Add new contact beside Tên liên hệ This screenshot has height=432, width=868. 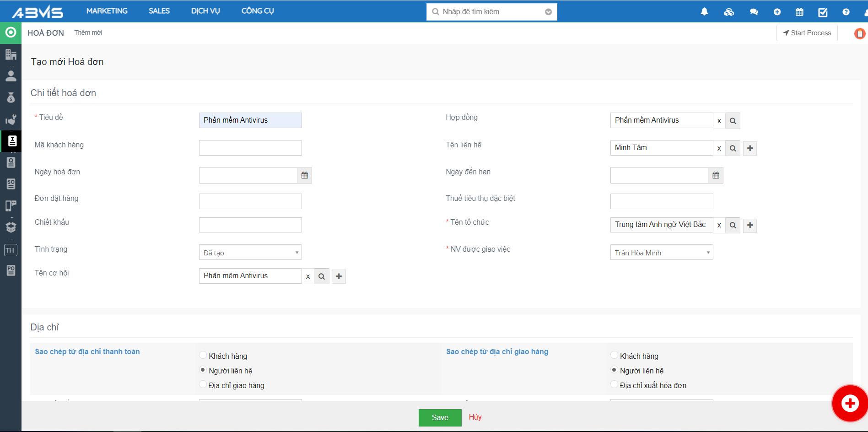pos(749,148)
